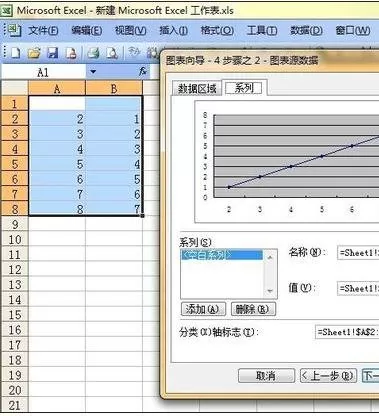This screenshot has width=379, height=416.
Task: Click the Print toolbar icon
Action: [94, 53]
